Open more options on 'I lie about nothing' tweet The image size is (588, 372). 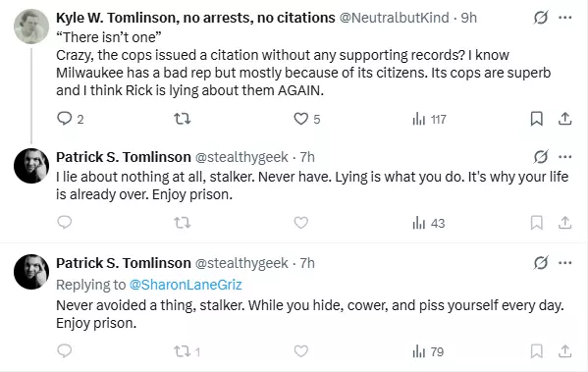click(x=565, y=157)
